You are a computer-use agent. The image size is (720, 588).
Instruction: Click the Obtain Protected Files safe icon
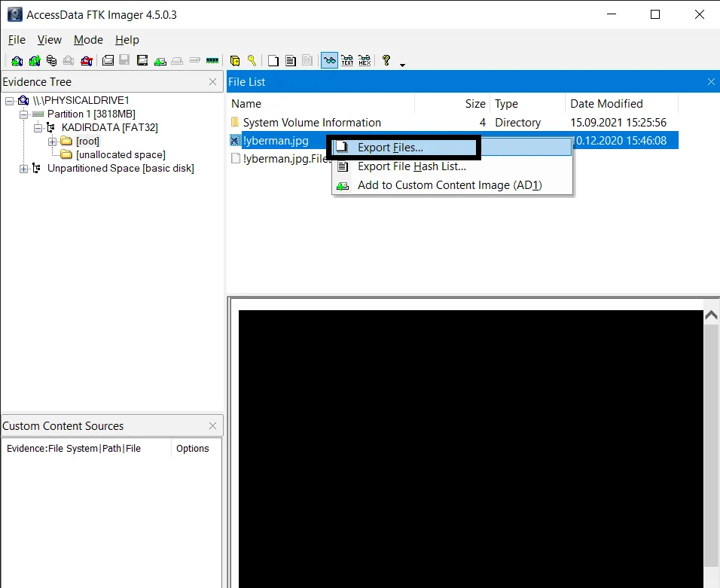coord(235,60)
